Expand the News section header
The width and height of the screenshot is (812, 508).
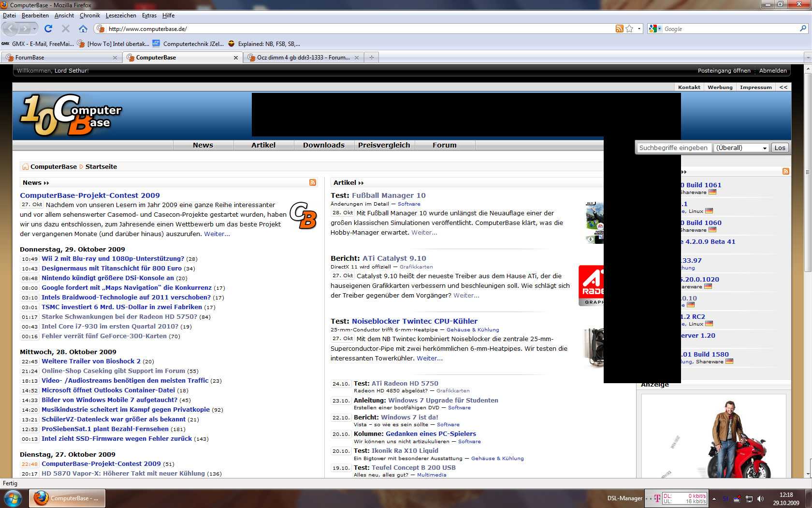click(36, 183)
